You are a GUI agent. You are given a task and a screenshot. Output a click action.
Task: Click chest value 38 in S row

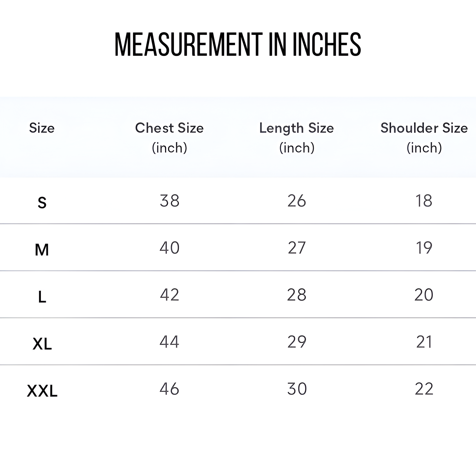(169, 201)
